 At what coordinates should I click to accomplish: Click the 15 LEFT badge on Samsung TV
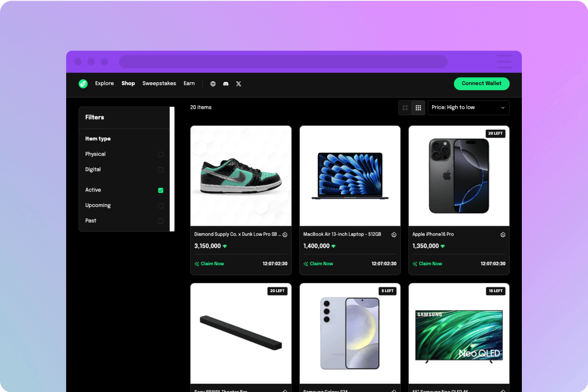point(496,291)
